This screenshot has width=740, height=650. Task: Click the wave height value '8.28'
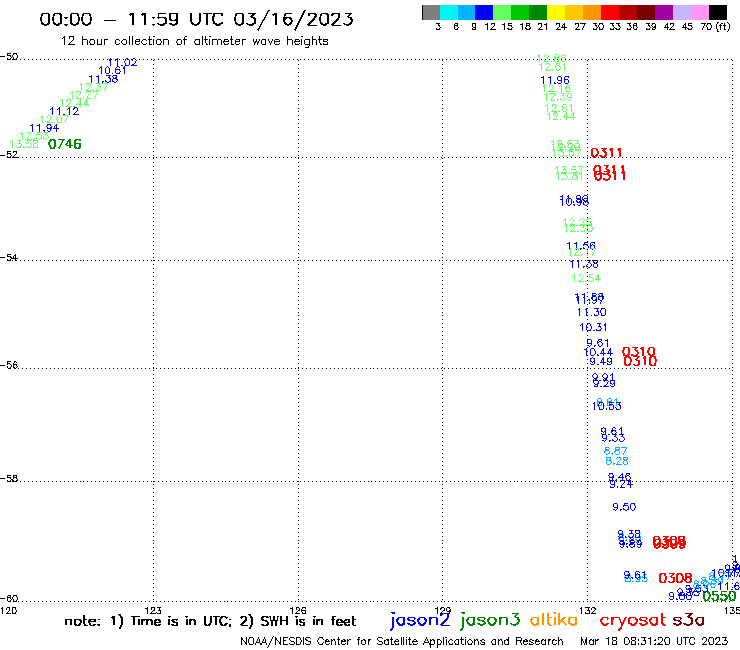(x=617, y=461)
